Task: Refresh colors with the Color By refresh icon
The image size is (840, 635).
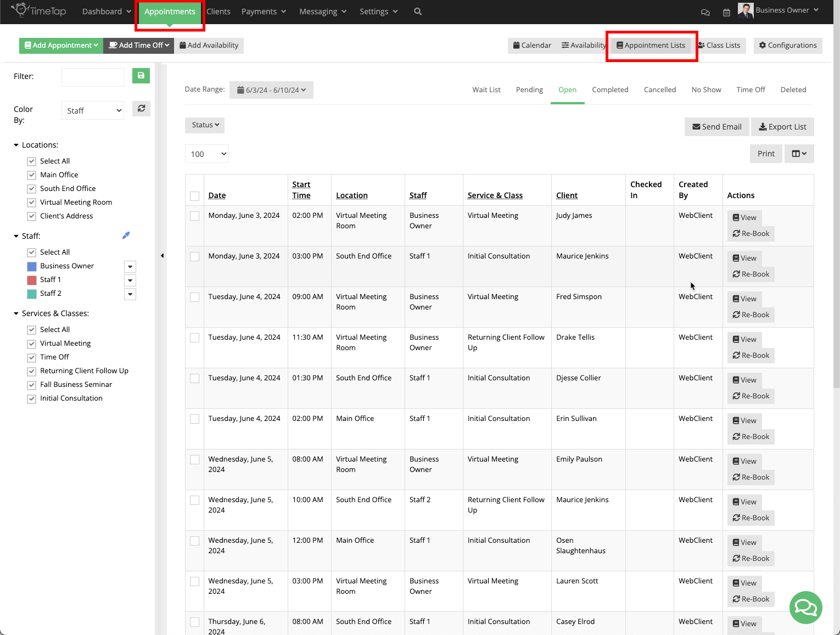Action: tap(141, 108)
